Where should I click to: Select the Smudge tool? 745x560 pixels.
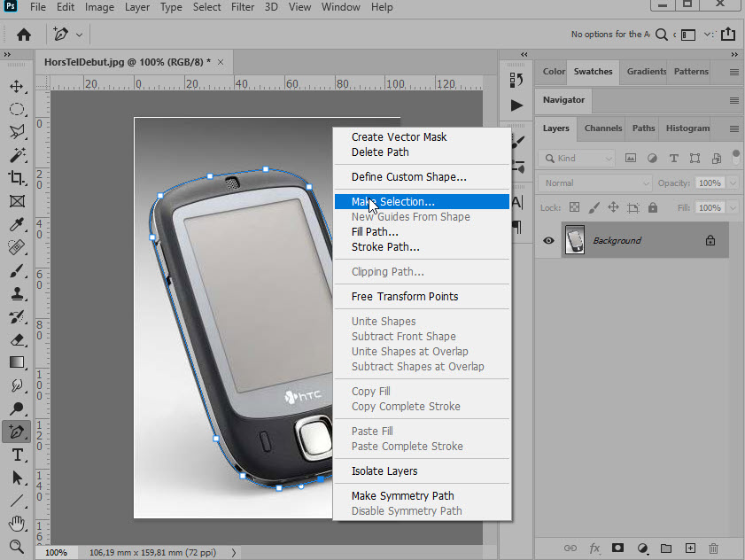[x=17, y=385]
